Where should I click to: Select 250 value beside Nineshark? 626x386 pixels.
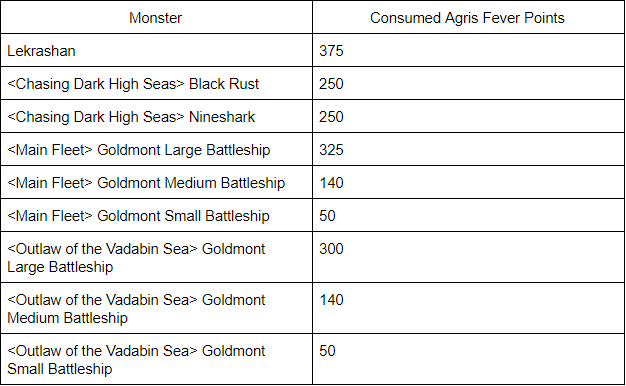[468, 117]
